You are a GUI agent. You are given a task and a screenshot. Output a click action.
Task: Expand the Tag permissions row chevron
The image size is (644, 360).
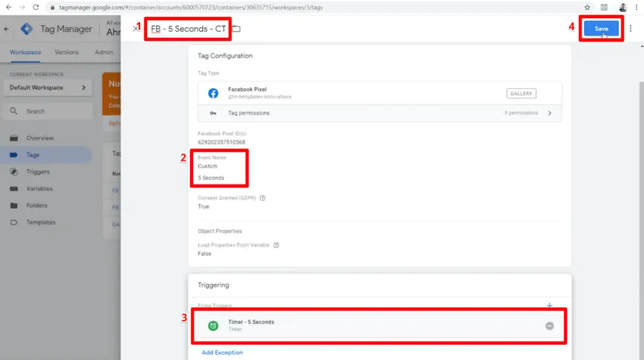[x=550, y=113]
